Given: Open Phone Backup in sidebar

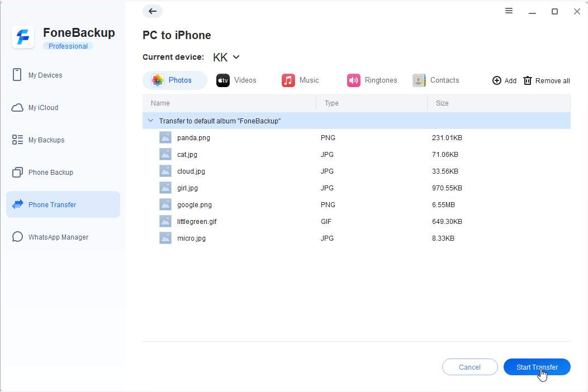Looking at the screenshot, I should (63, 172).
